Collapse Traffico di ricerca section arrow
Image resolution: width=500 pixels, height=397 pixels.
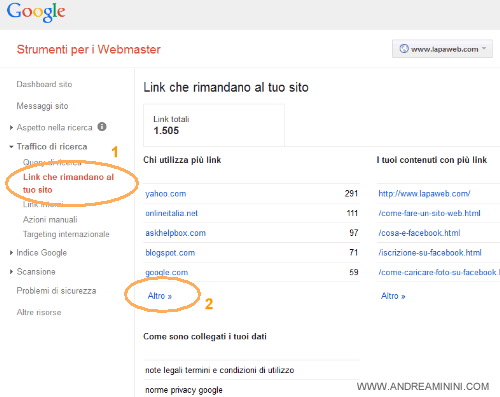coord(11,147)
